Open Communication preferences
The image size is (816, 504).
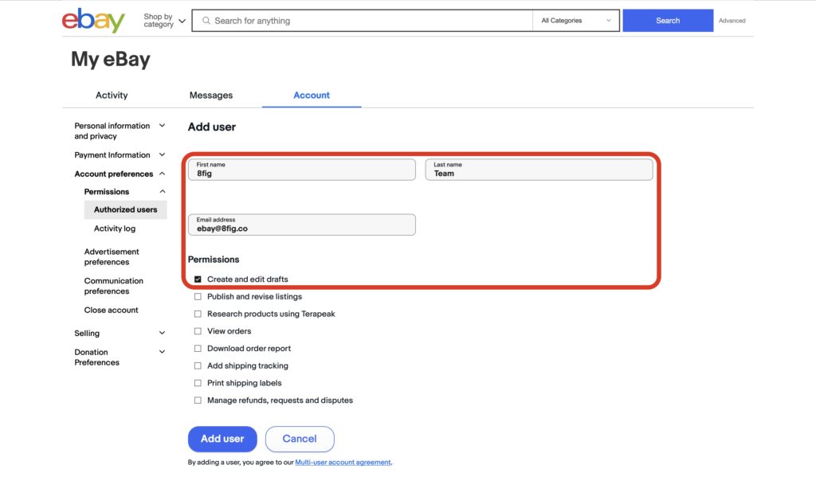[x=113, y=286]
